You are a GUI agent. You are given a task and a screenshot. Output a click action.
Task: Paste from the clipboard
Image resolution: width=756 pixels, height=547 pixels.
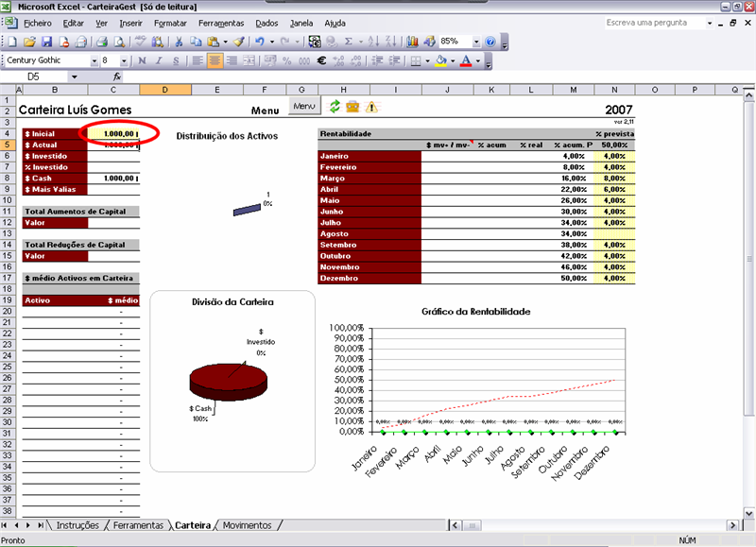click(213, 42)
